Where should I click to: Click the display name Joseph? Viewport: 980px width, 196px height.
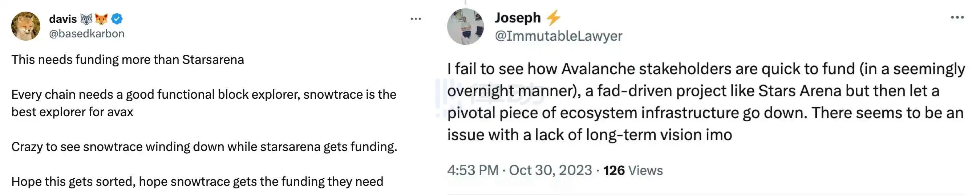point(517,18)
